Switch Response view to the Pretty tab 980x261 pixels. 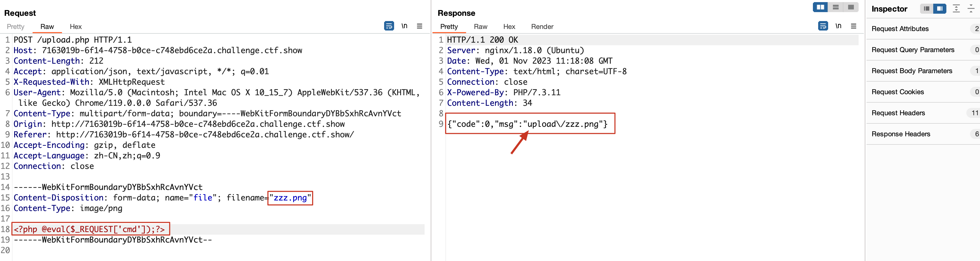tap(449, 27)
